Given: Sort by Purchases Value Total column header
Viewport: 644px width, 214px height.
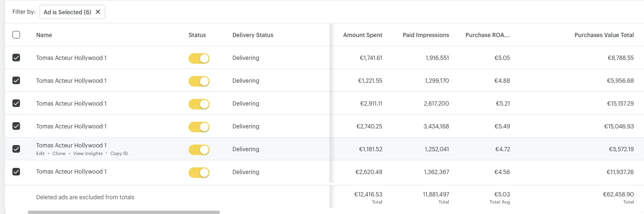Looking at the screenshot, I should click(604, 35).
